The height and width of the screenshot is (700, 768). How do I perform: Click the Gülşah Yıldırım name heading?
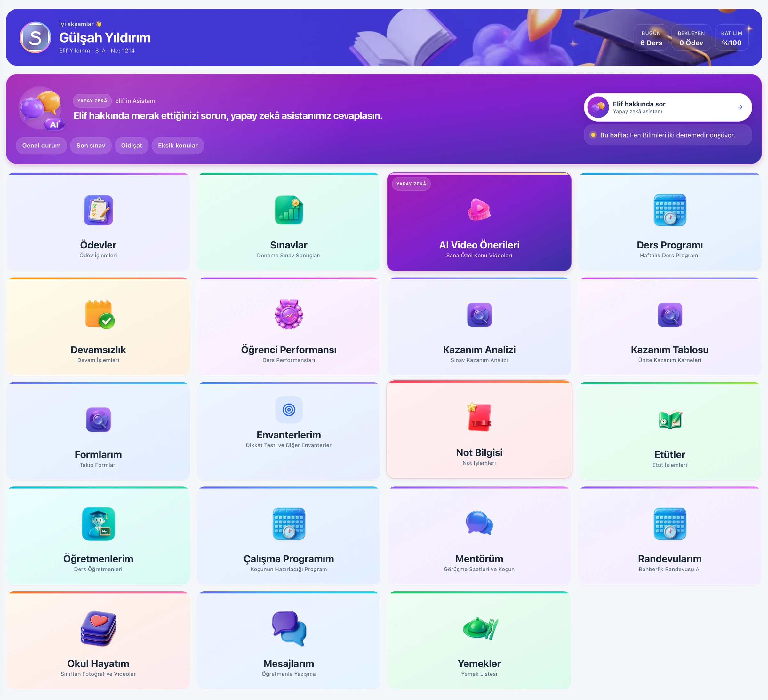click(105, 38)
